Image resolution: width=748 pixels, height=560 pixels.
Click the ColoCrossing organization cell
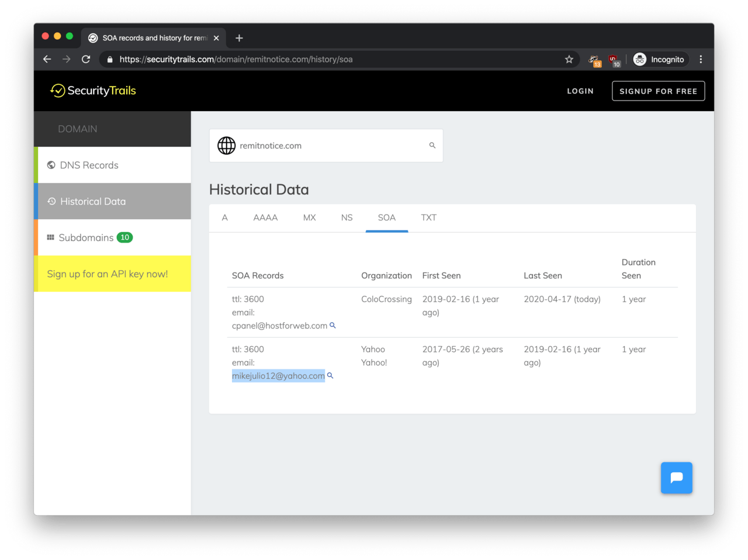[386, 299]
